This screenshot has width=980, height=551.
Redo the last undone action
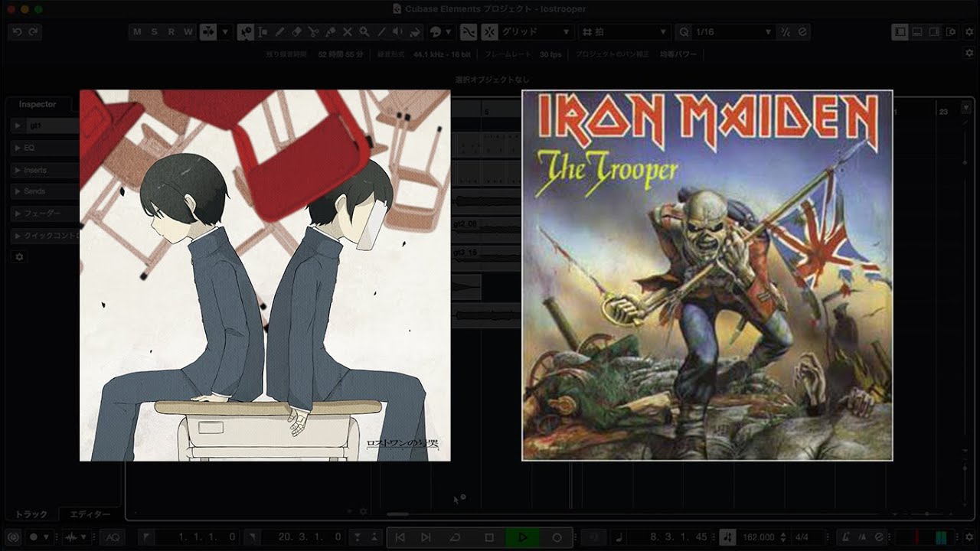coord(33,32)
